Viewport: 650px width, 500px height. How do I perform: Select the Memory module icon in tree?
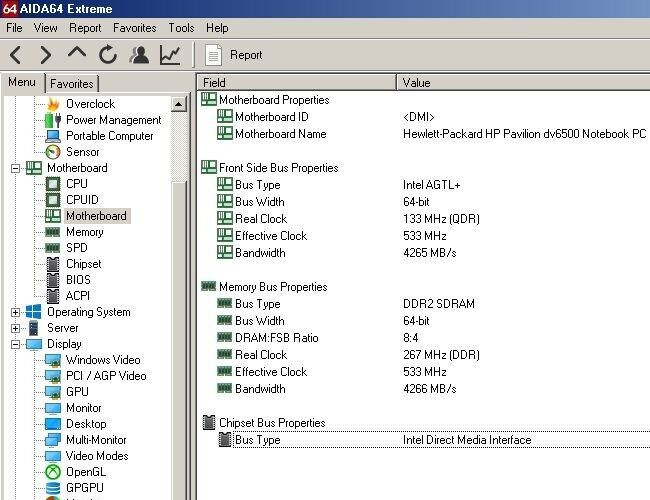[53, 232]
